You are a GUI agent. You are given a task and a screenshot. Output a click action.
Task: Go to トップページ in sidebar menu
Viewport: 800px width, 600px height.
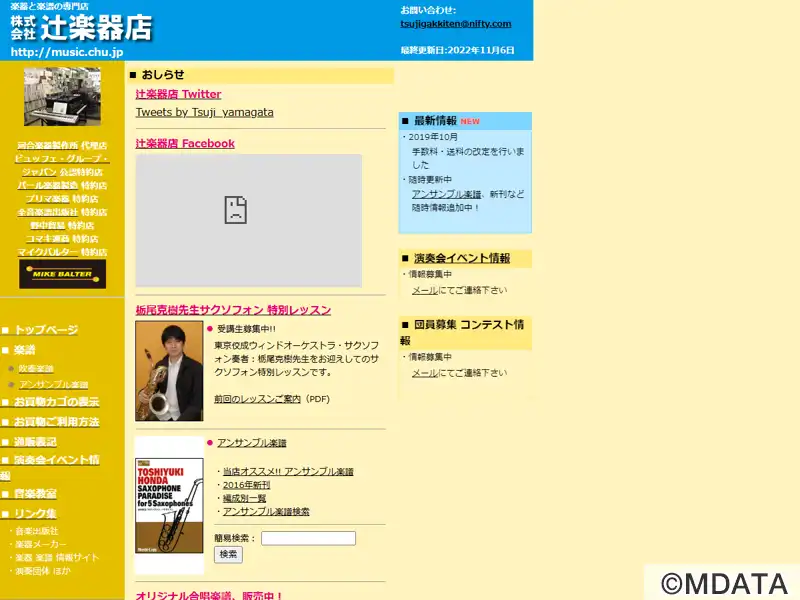(x=46, y=330)
